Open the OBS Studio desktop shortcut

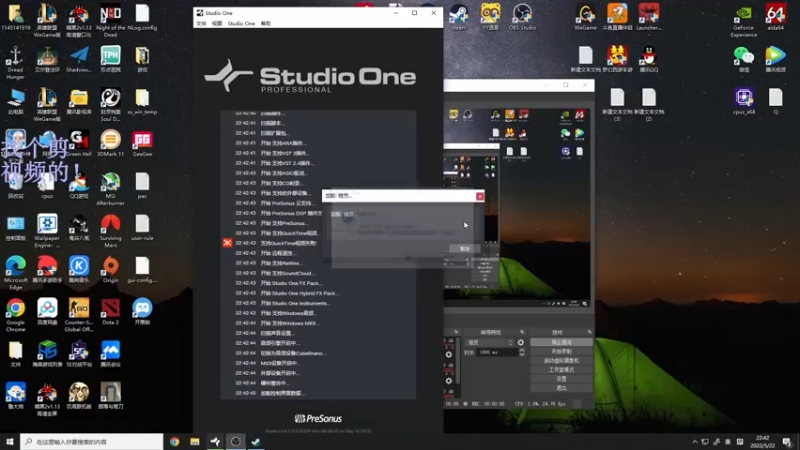tap(522, 16)
